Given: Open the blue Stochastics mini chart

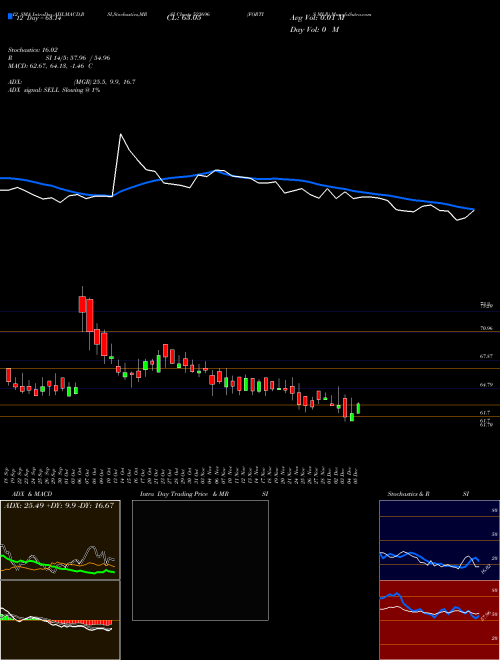Looking at the screenshot, I should 439,540.
